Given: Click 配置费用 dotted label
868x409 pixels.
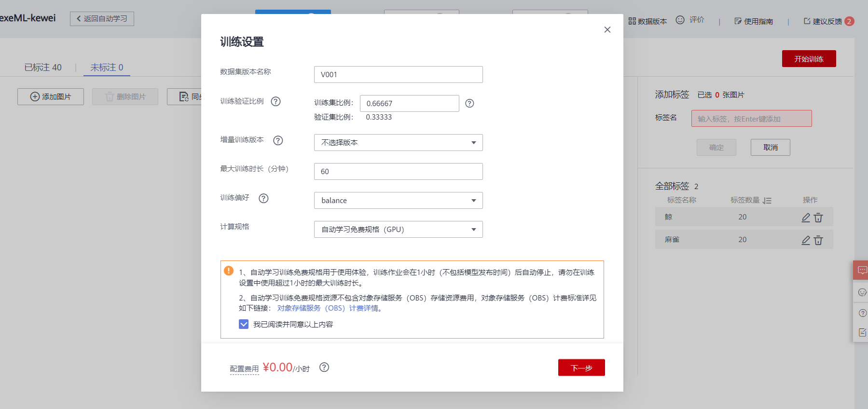Looking at the screenshot, I should click(244, 369).
